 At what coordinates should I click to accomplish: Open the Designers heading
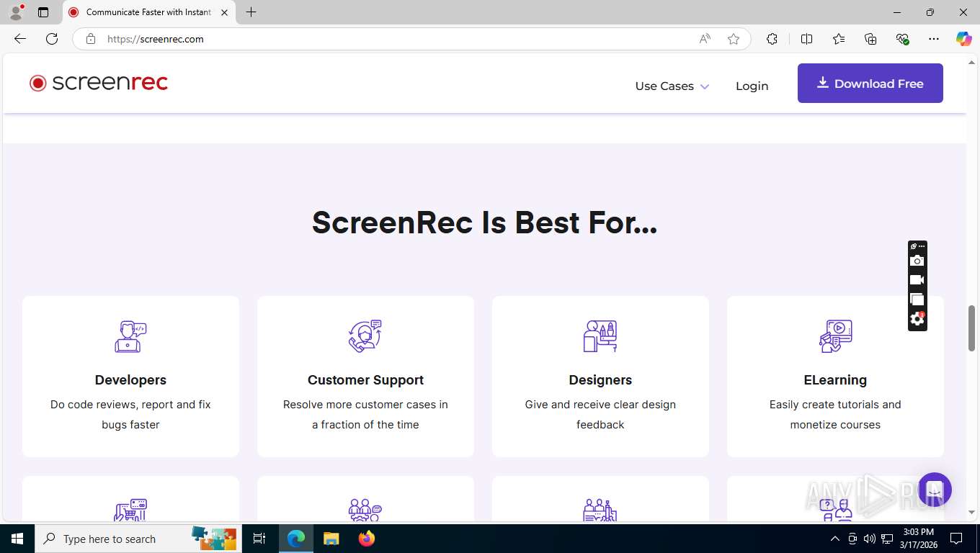click(600, 380)
